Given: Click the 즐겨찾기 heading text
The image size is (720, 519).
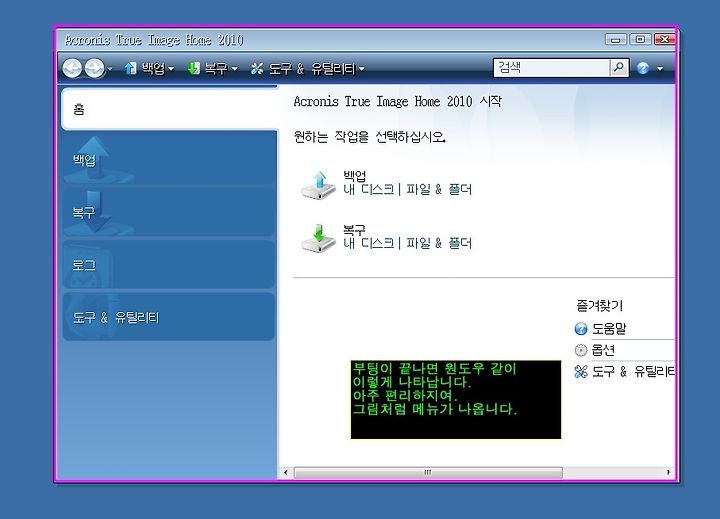Looking at the screenshot, I should click(x=599, y=305).
